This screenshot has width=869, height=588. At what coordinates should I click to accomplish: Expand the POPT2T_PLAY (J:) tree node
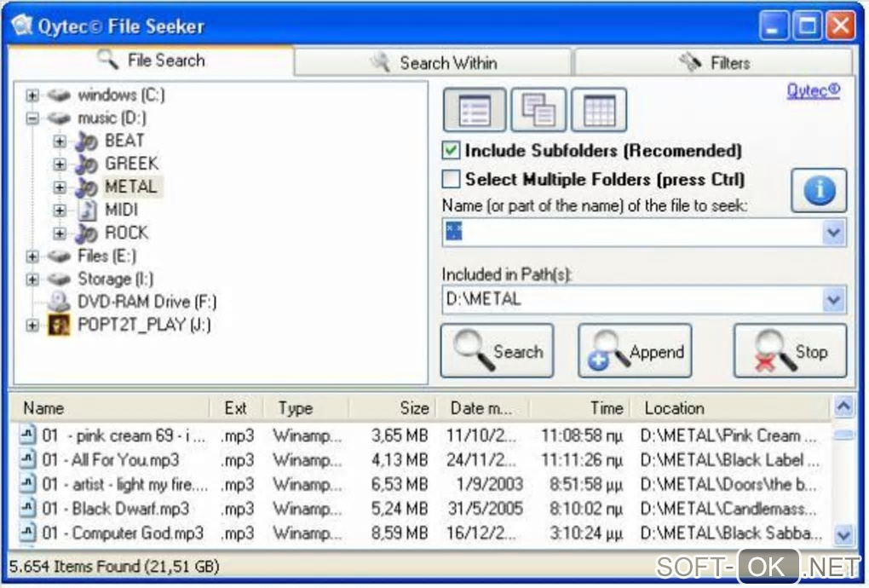click(32, 326)
